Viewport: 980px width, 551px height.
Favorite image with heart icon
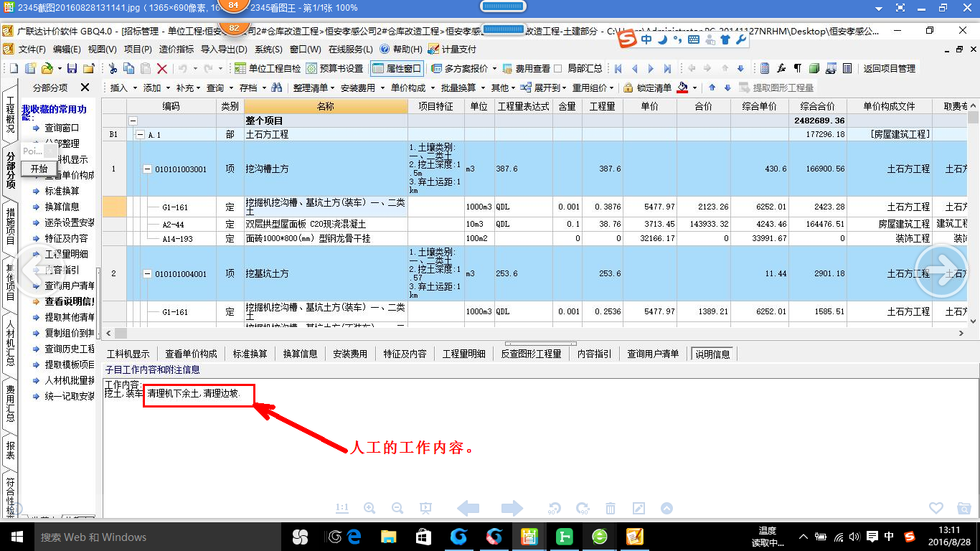[x=936, y=508]
